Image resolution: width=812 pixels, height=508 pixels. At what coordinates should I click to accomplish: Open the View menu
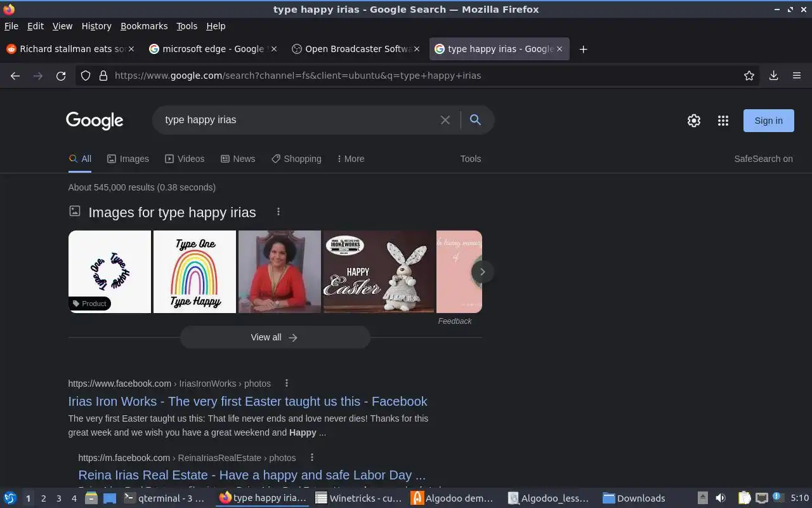tap(62, 26)
